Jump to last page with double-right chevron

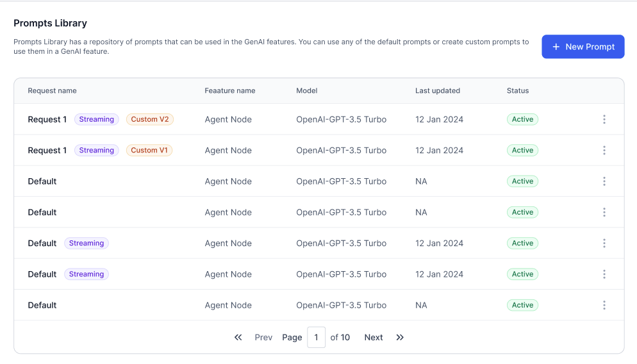400,337
